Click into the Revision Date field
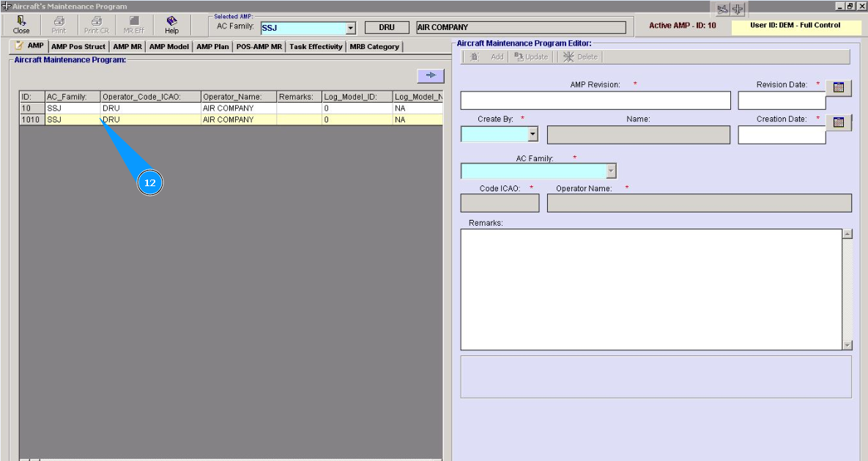Viewport: 868px width, 461px height. click(782, 100)
